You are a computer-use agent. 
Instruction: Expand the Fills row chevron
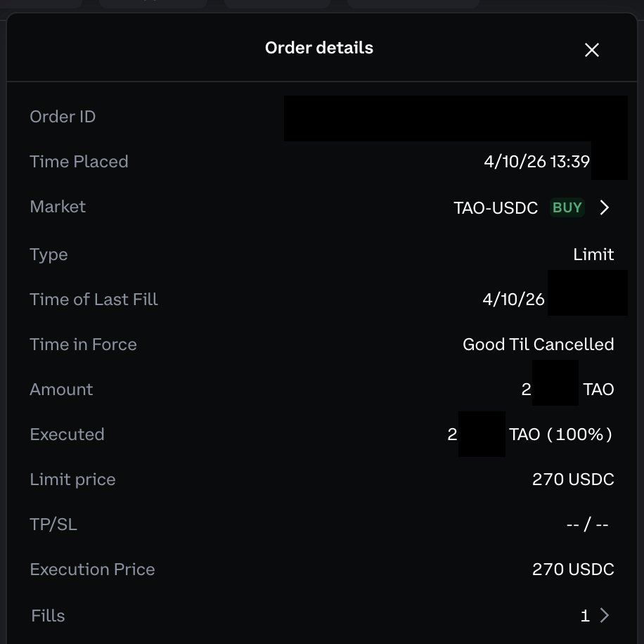point(604,616)
